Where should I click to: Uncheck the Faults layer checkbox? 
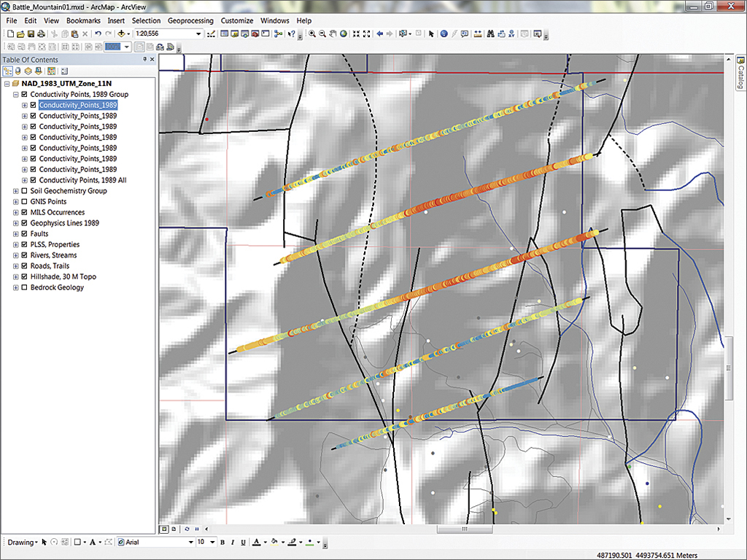click(24, 234)
